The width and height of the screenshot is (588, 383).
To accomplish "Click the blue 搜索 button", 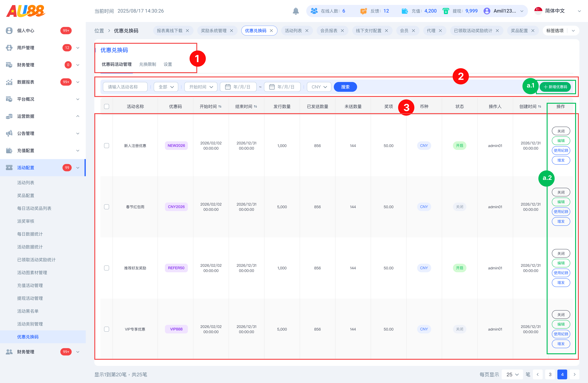I will (345, 87).
